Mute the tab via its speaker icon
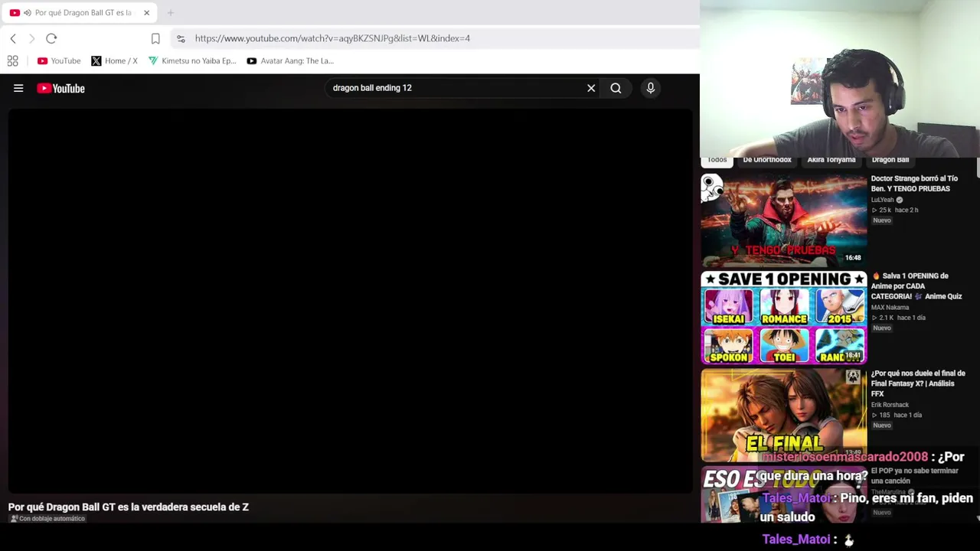The width and height of the screenshot is (980, 551). click(x=28, y=12)
